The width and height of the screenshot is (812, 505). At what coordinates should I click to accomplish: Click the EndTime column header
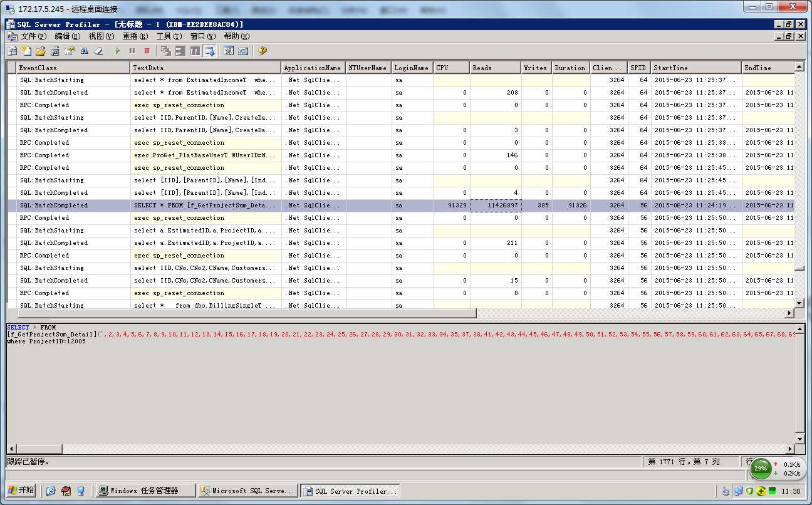pos(768,68)
